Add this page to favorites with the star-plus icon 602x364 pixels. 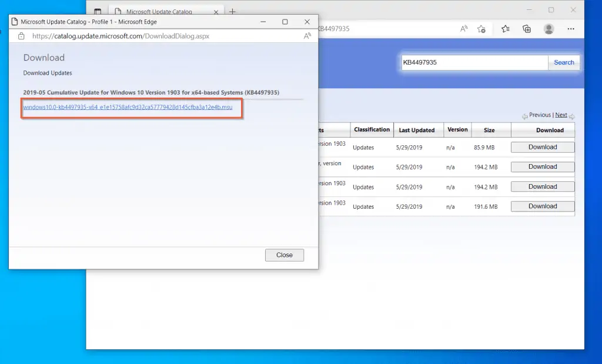tap(481, 29)
